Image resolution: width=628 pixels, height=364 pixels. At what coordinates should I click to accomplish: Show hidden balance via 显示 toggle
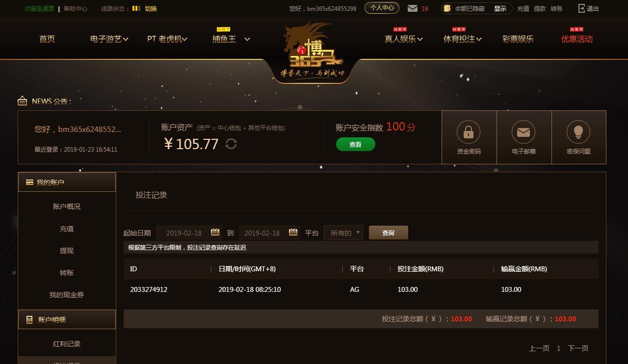pyautogui.click(x=500, y=8)
